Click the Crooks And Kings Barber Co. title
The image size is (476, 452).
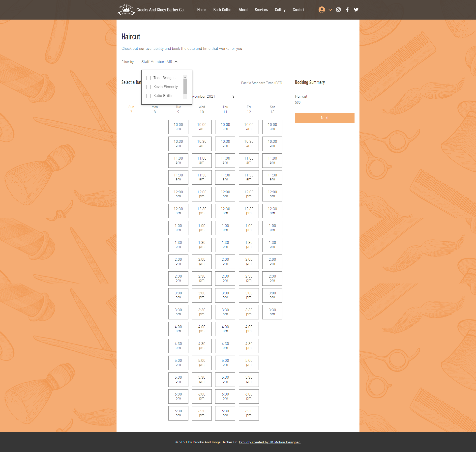[160, 10]
